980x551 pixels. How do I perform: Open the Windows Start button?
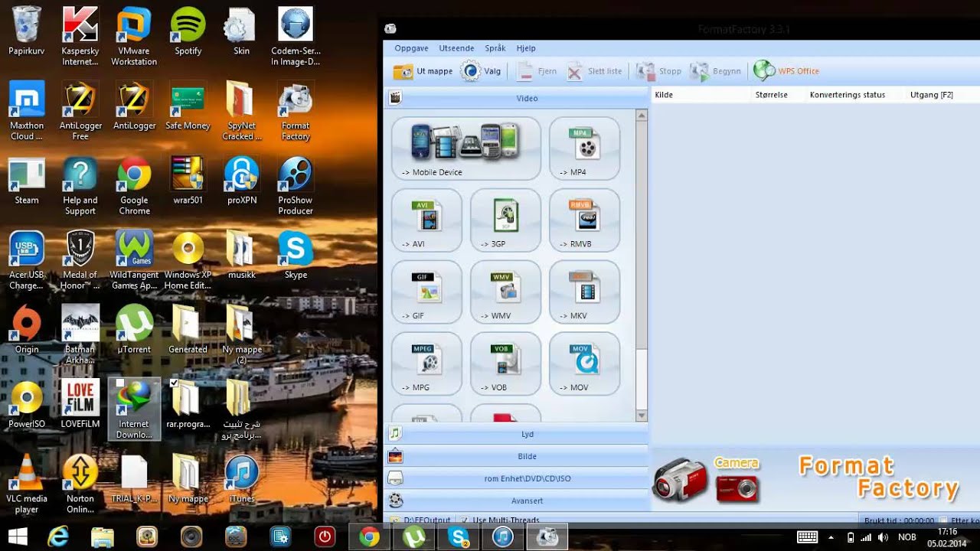(18, 536)
